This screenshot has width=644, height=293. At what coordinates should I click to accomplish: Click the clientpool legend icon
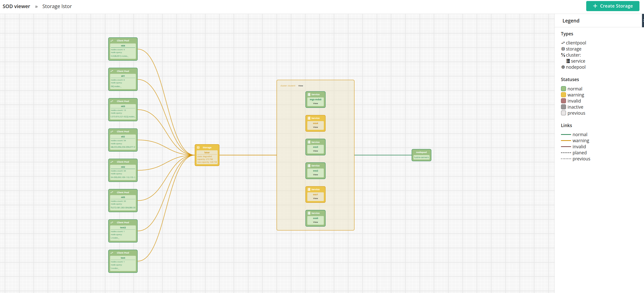(563, 43)
